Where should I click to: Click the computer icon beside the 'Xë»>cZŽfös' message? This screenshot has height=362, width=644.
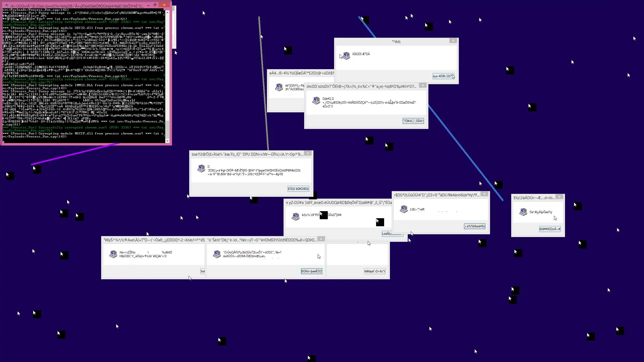[113, 254]
